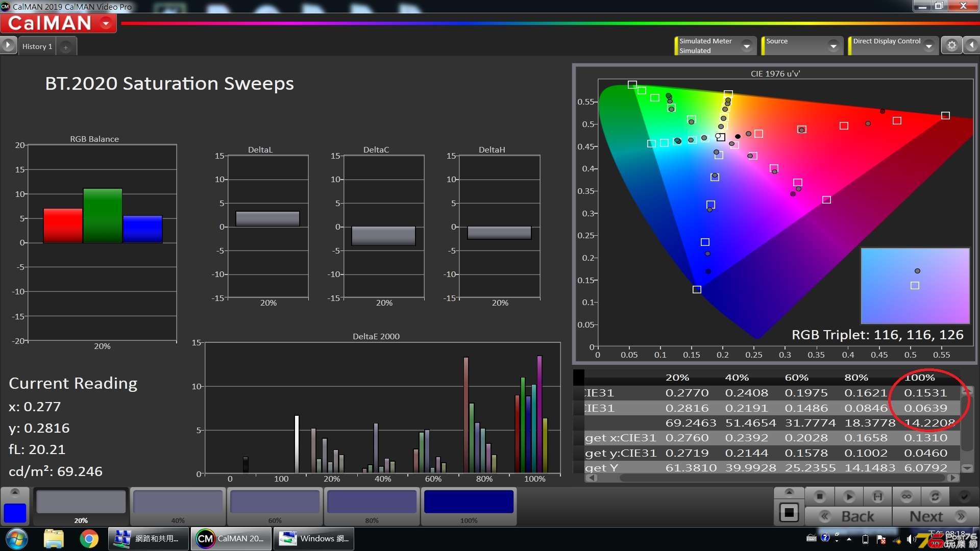Click the network signal tray icon

[896, 540]
